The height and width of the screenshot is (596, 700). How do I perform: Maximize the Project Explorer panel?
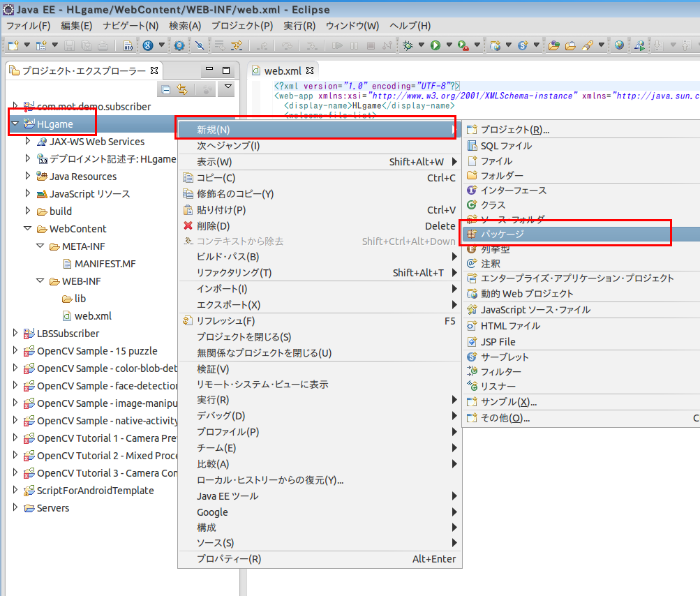pos(226,70)
